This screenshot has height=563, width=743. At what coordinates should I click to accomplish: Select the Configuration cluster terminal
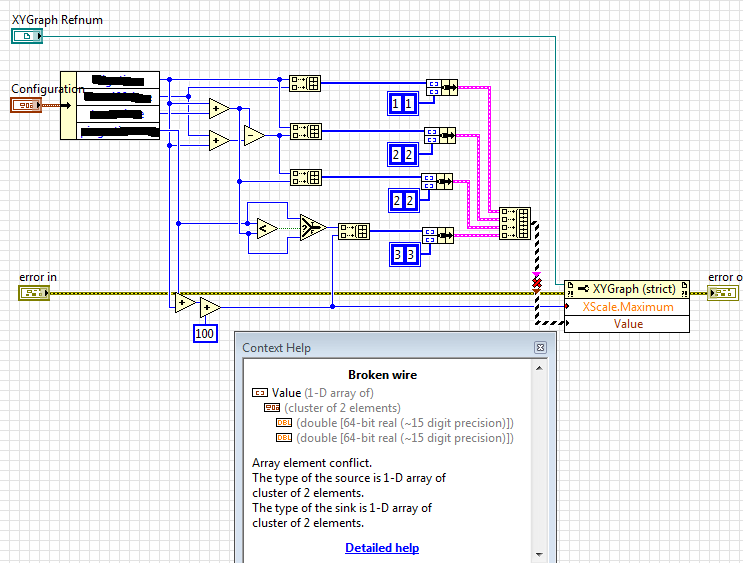click(x=26, y=104)
